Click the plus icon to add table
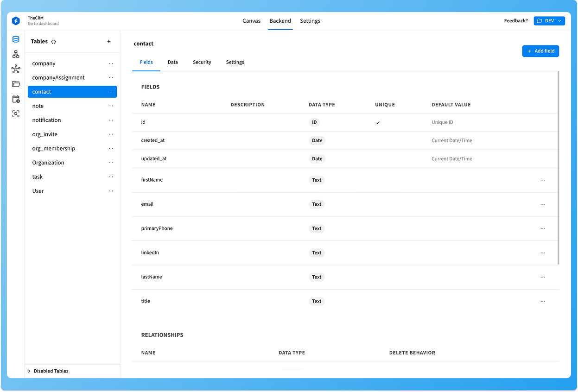The height and width of the screenshot is (392, 578). pyautogui.click(x=109, y=42)
